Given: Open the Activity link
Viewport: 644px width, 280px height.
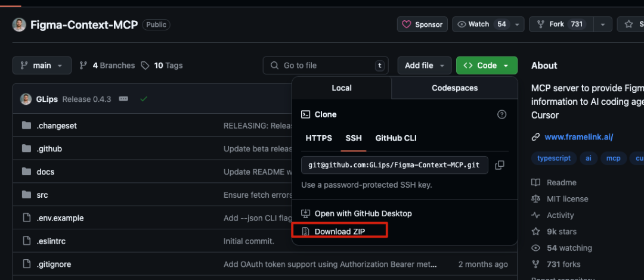Looking at the screenshot, I should (553, 215).
